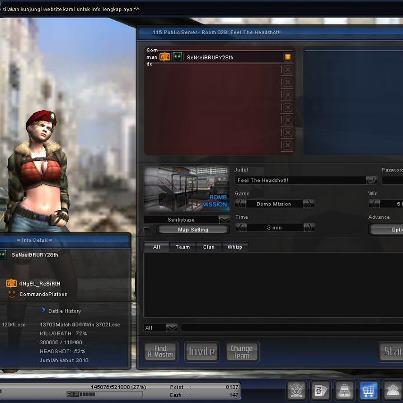Open the community people icon
Viewport: 403px width, 403px height.
393,390
